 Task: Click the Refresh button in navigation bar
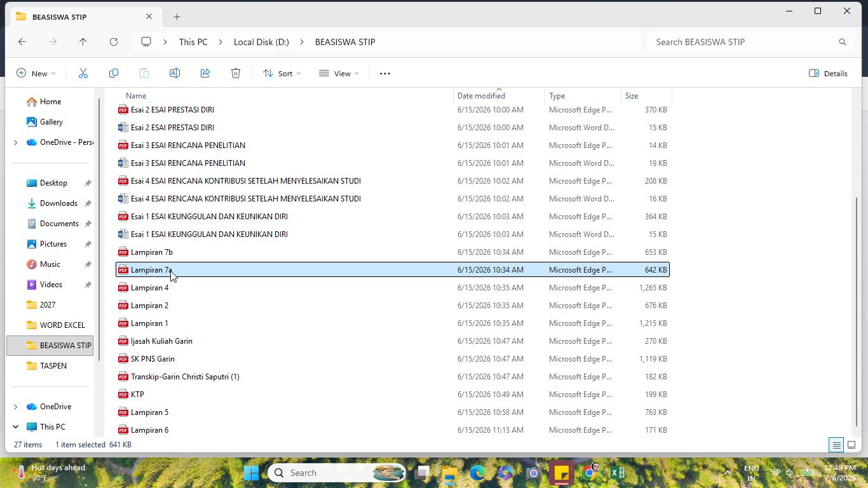coord(114,42)
